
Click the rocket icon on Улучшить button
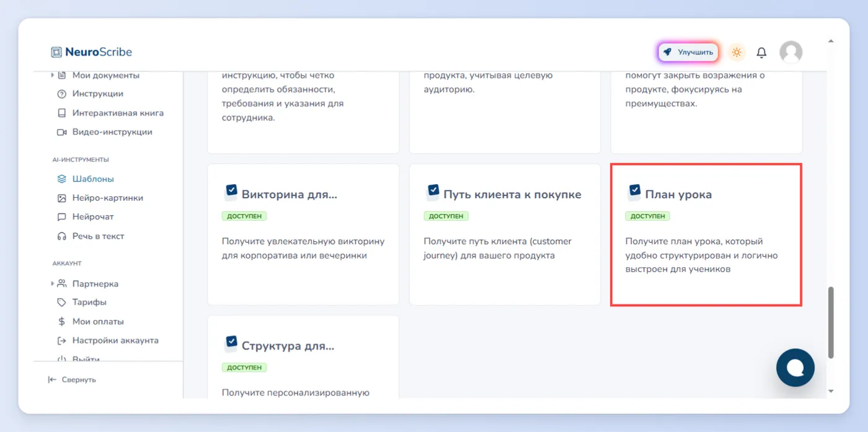pos(667,52)
